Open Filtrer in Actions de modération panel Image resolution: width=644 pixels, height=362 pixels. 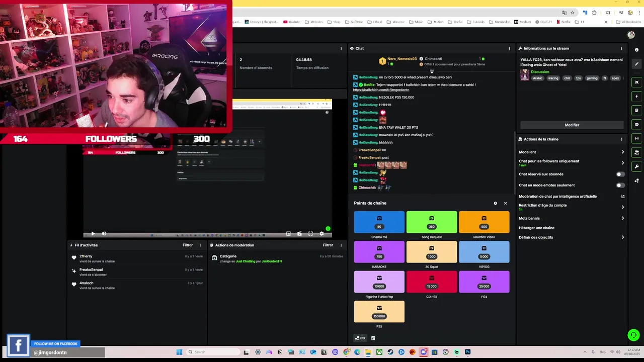tap(328, 245)
